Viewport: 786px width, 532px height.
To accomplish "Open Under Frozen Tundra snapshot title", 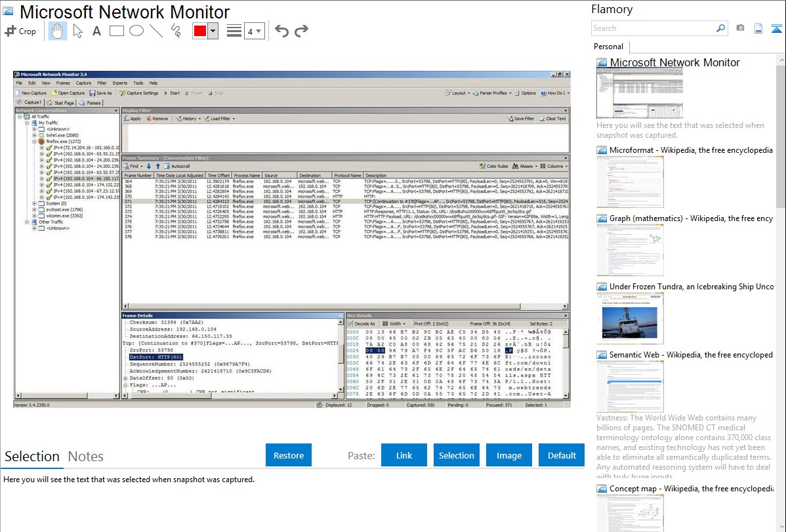I will [x=692, y=287].
